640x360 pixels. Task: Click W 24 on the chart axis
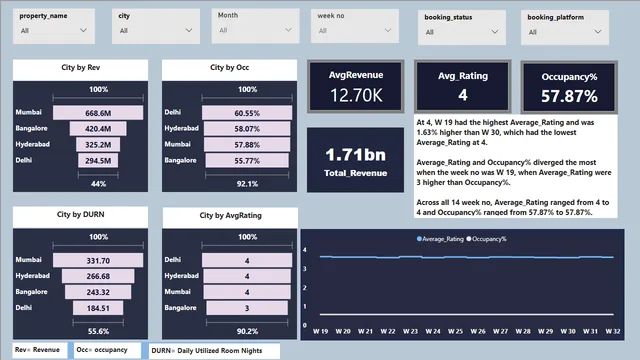(x=433, y=331)
